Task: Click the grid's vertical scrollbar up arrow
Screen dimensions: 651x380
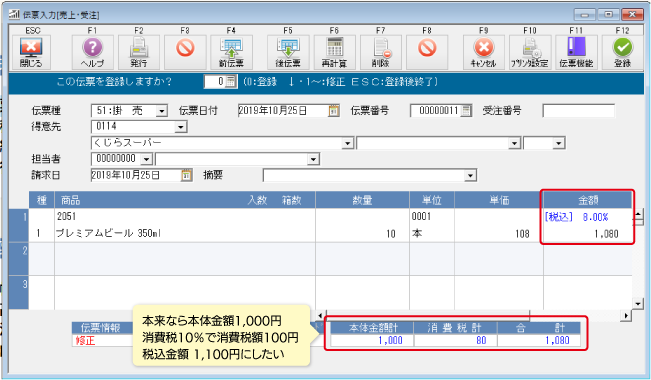Action: [638, 215]
